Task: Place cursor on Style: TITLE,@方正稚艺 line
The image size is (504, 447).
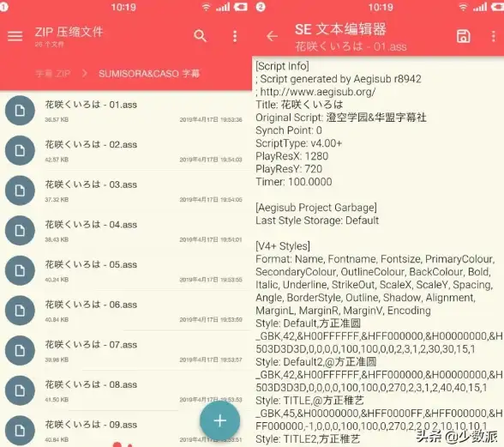Action: pos(309,401)
